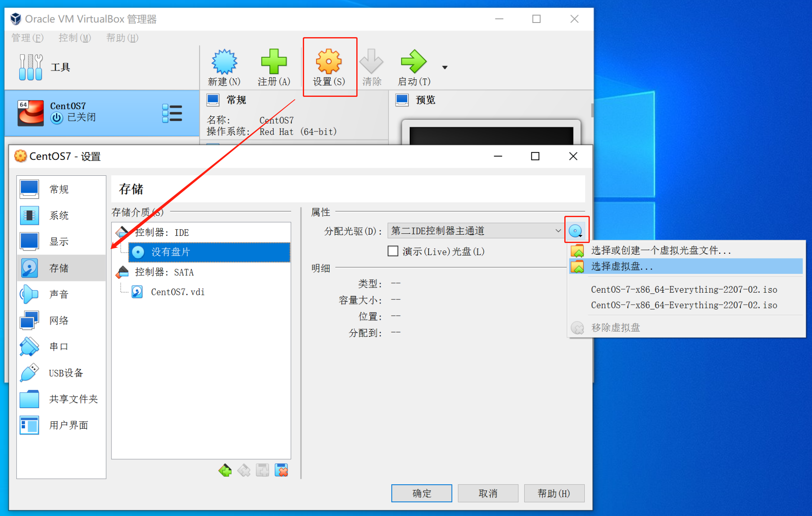Select 共享文件夹 Shared Folders category
This screenshot has height=516, width=812.
pyautogui.click(x=61, y=399)
